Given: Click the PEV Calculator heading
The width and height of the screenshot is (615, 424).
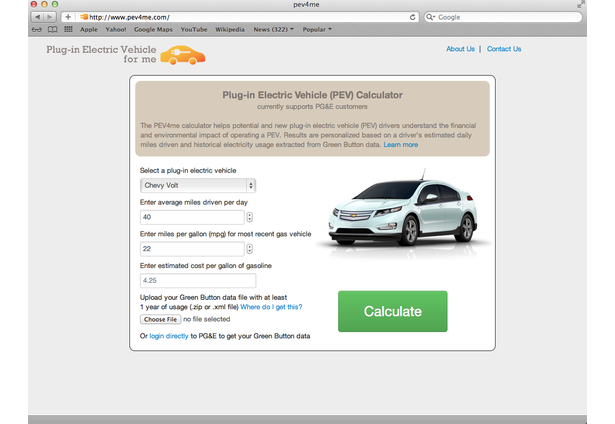Looking at the screenshot, I should click(x=312, y=95).
